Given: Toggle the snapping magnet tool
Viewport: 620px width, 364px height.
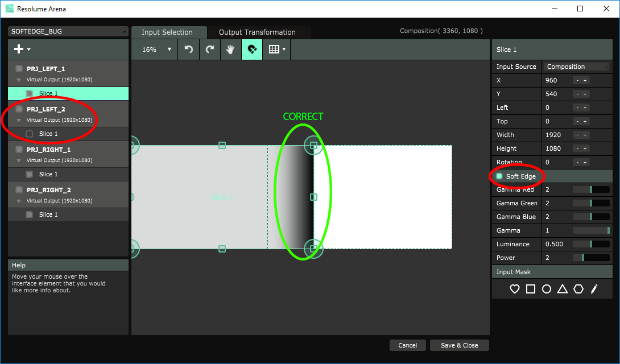Looking at the screenshot, I should 251,49.
